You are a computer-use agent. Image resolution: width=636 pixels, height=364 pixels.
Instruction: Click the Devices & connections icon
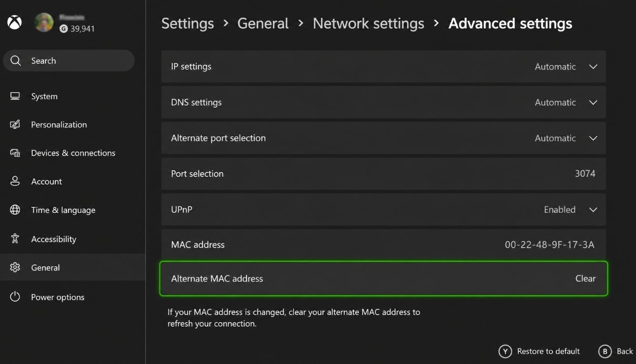tap(15, 153)
